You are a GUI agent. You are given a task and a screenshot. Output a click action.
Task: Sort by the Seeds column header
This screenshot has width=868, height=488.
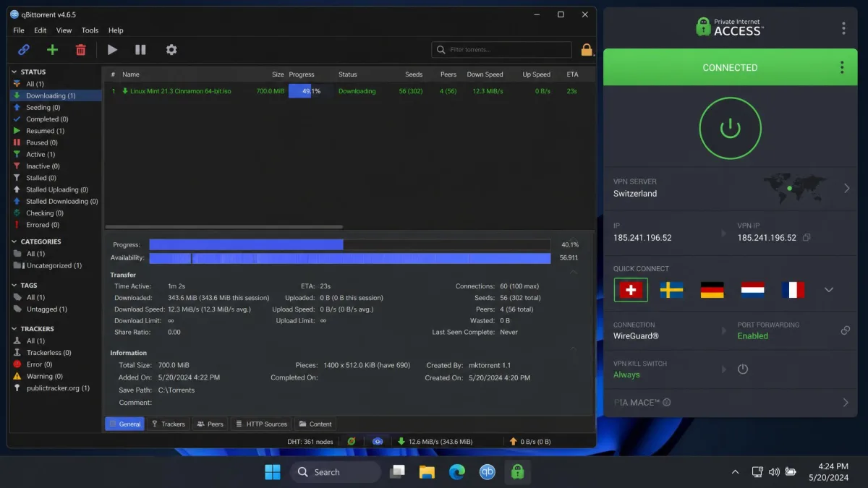414,74
